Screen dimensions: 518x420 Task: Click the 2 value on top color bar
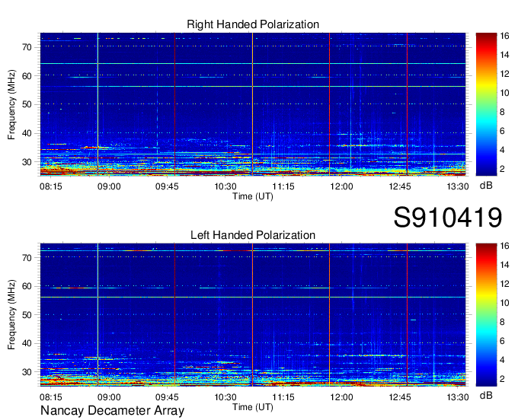[502, 169]
